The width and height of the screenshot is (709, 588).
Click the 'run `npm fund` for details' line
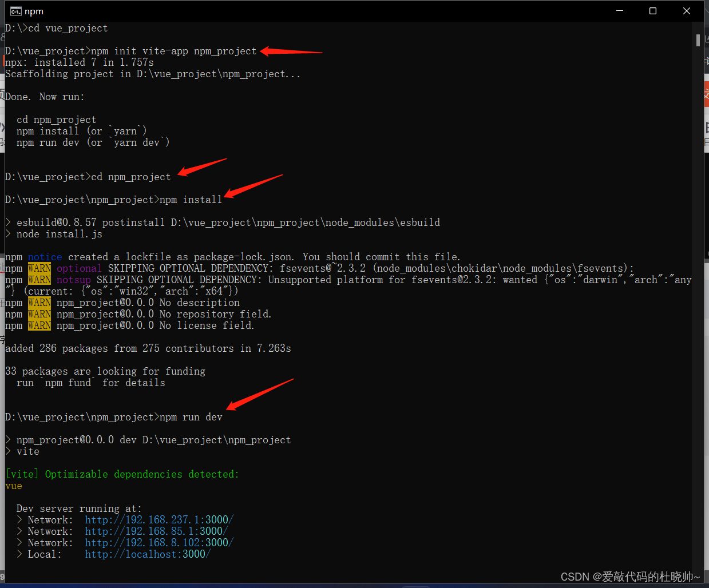click(91, 383)
